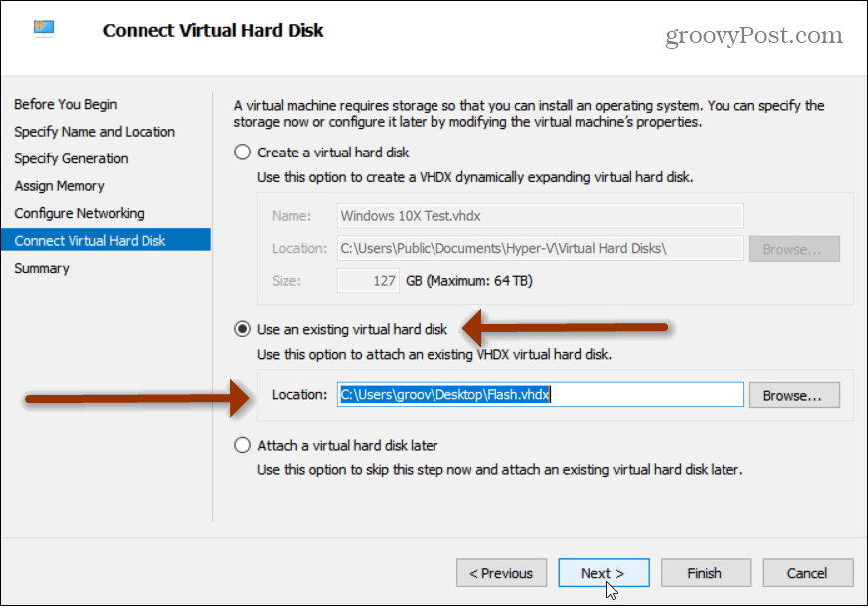This screenshot has width=868, height=613.
Task: Click the groovyPost.com watermark text
Action: (752, 34)
